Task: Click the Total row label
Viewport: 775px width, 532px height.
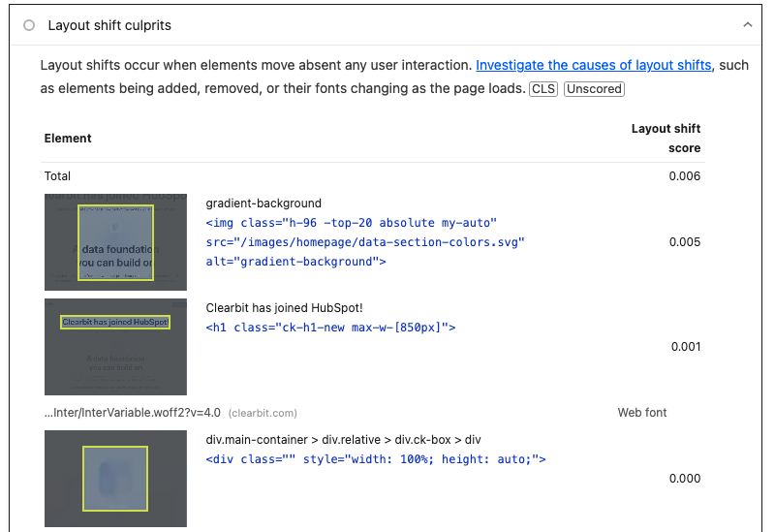Action: coord(58,176)
